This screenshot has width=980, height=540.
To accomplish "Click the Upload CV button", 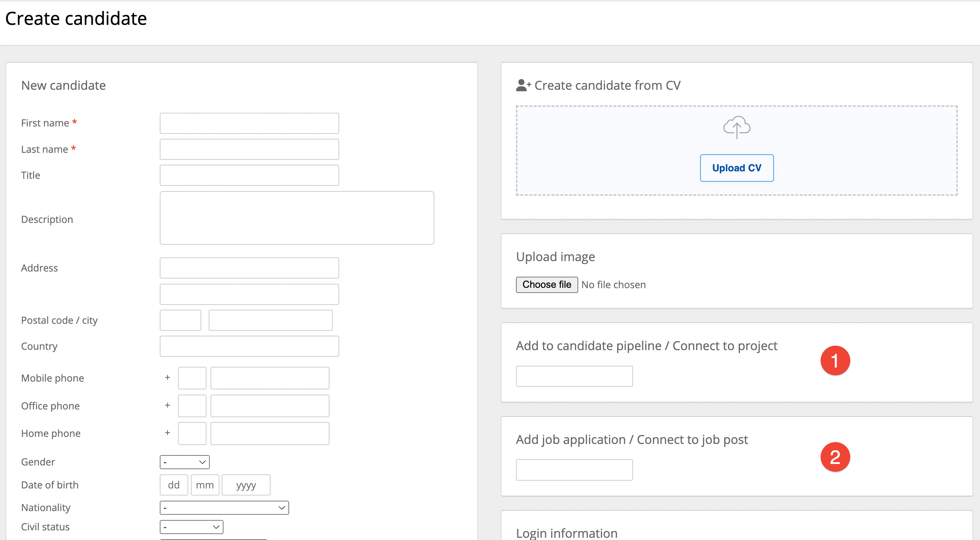I will [x=736, y=168].
